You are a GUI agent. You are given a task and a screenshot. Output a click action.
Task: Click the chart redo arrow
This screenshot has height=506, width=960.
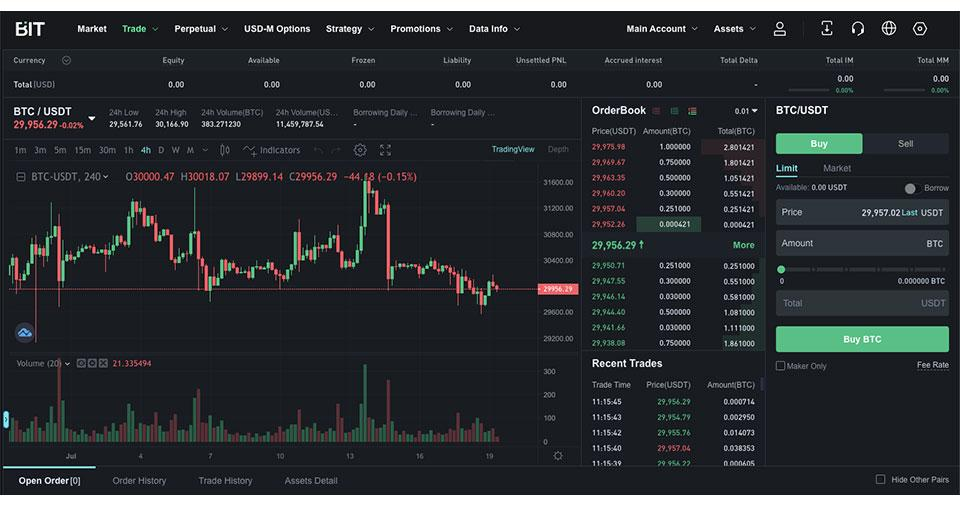click(x=336, y=150)
